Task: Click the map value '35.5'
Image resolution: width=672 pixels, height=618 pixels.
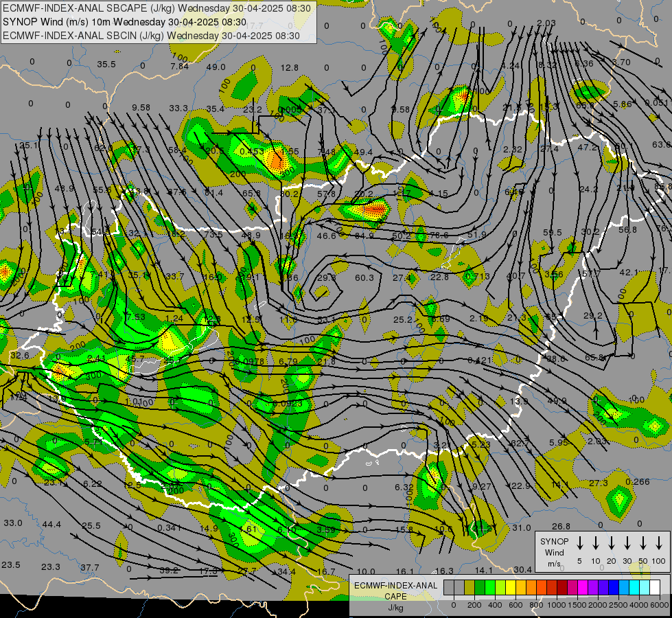Action: click(106, 65)
